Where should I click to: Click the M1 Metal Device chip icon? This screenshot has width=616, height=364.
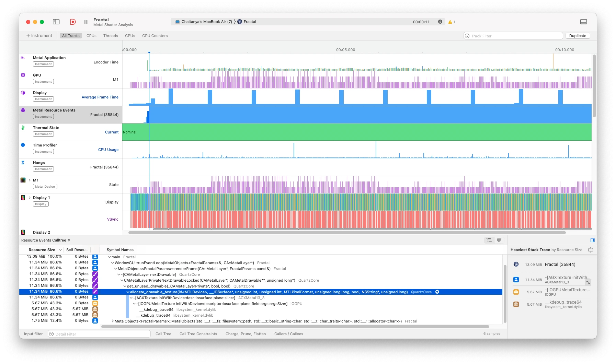tap(23, 180)
